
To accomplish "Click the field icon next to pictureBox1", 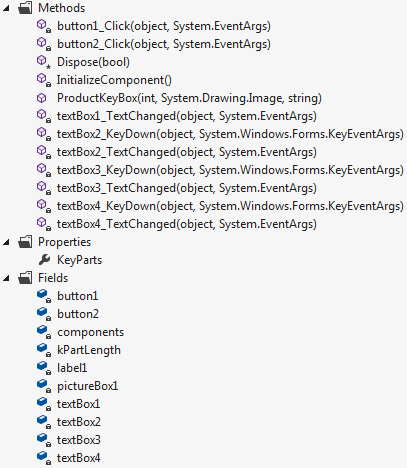I will [44, 386].
